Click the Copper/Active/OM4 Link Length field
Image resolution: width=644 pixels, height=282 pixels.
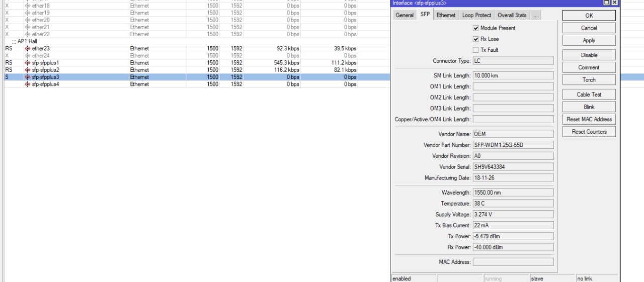(513, 119)
